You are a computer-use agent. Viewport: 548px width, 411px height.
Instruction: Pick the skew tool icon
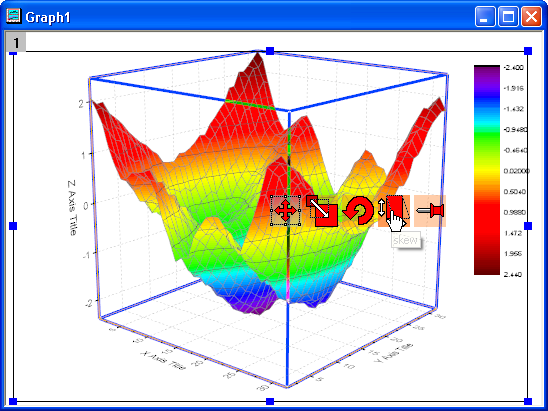coord(394,211)
